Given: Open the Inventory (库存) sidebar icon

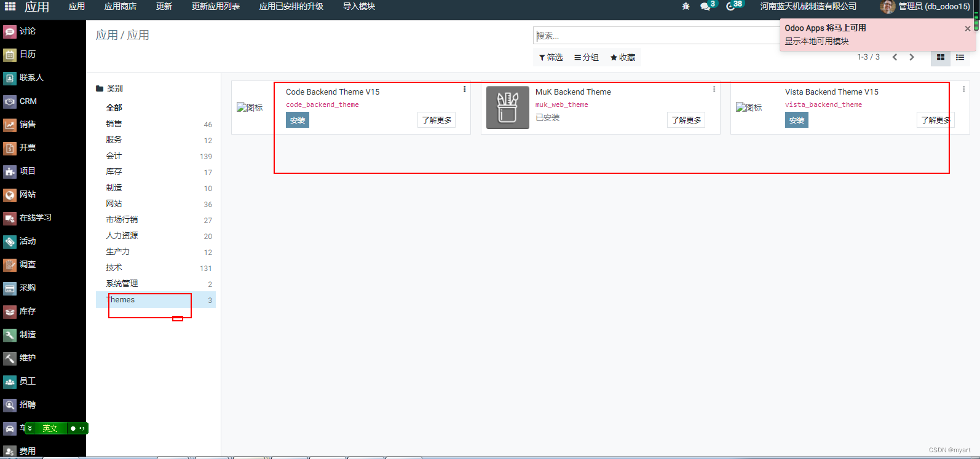Looking at the screenshot, I should click(10, 312).
